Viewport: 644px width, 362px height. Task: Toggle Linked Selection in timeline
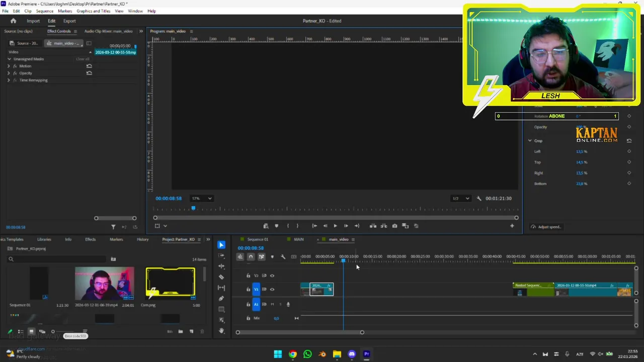point(261,257)
